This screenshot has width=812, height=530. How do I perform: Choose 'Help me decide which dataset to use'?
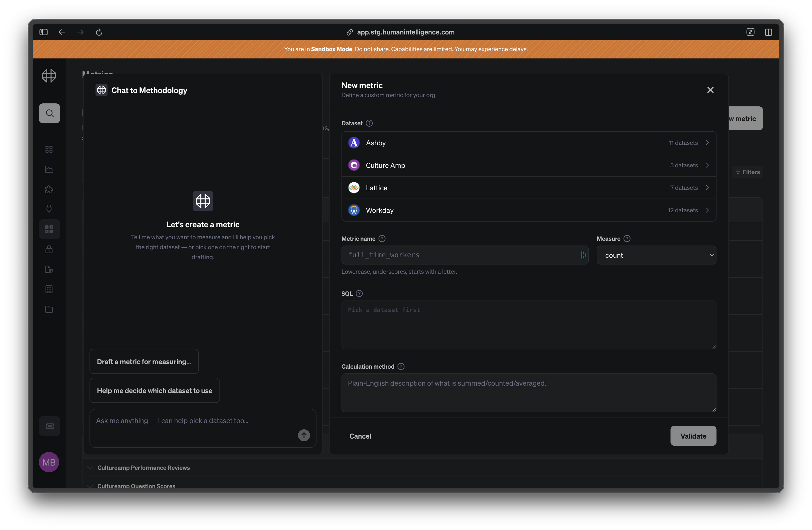click(154, 391)
